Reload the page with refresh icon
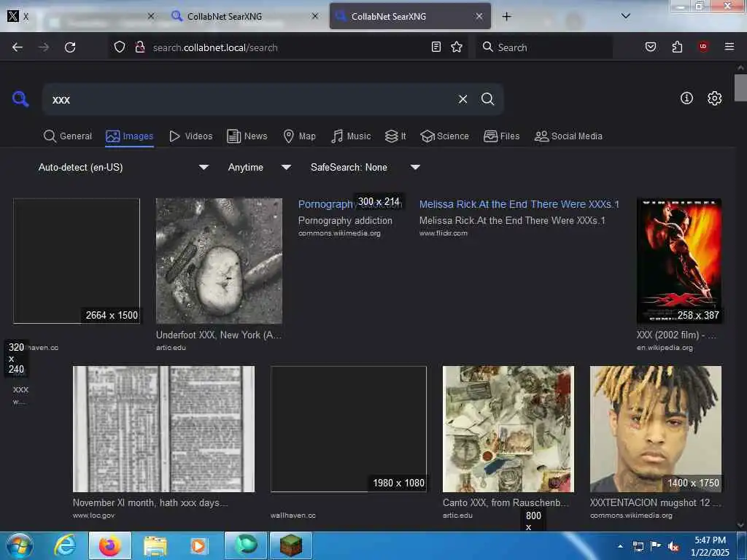 coord(70,47)
